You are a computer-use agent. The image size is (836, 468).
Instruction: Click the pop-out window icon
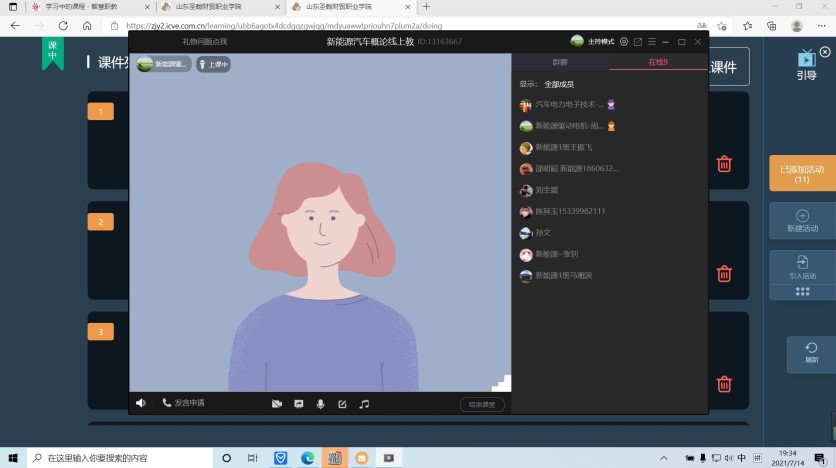pos(638,42)
